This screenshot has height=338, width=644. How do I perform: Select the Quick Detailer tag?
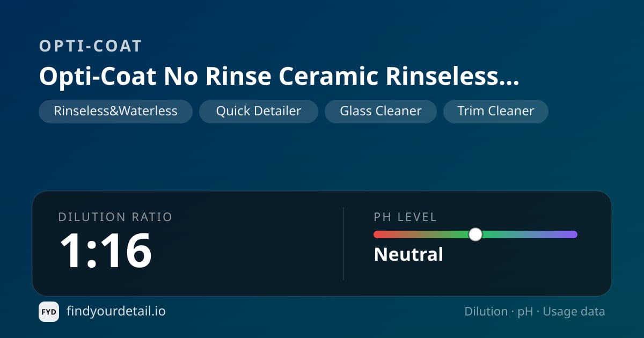click(x=259, y=111)
